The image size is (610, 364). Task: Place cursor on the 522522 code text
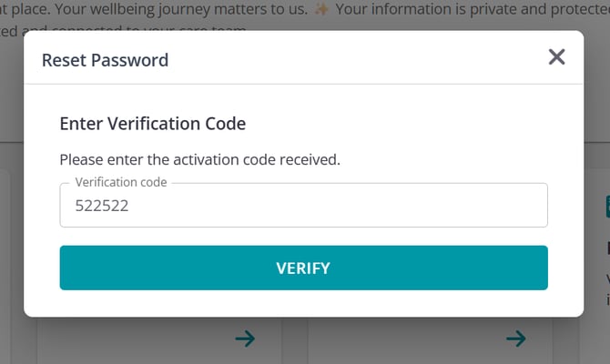(x=101, y=207)
